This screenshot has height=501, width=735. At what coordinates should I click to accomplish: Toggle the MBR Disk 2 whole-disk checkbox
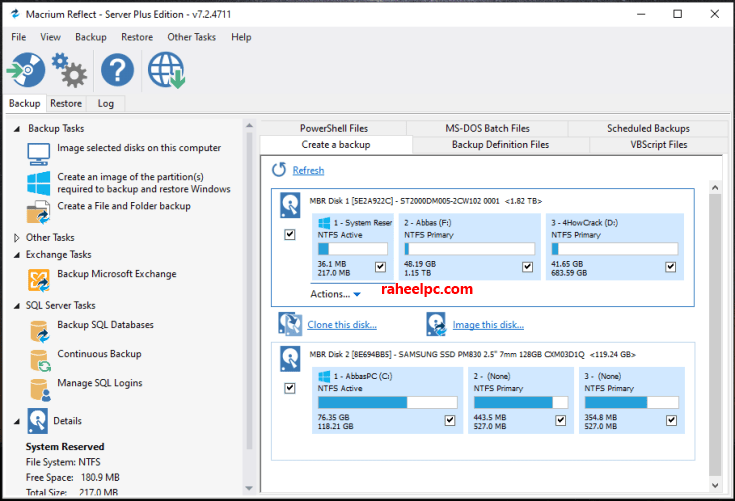click(290, 388)
